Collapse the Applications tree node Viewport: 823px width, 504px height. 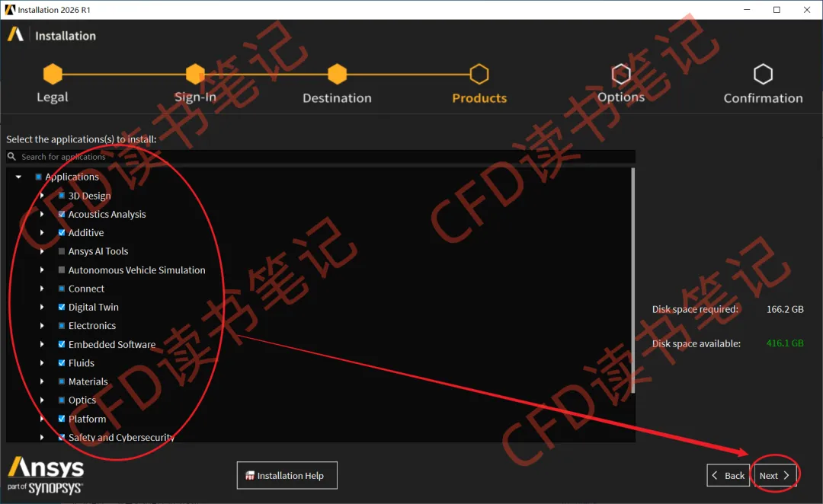coord(18,177)
